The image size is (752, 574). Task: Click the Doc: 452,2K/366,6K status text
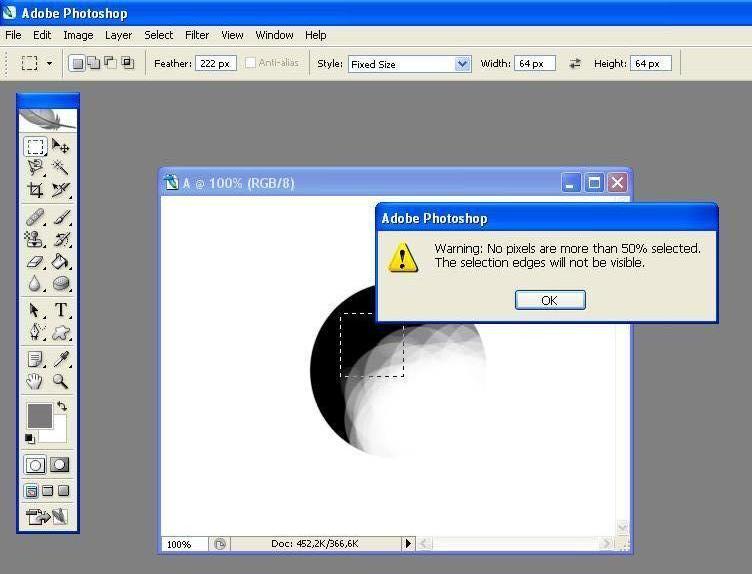[315, 544]
